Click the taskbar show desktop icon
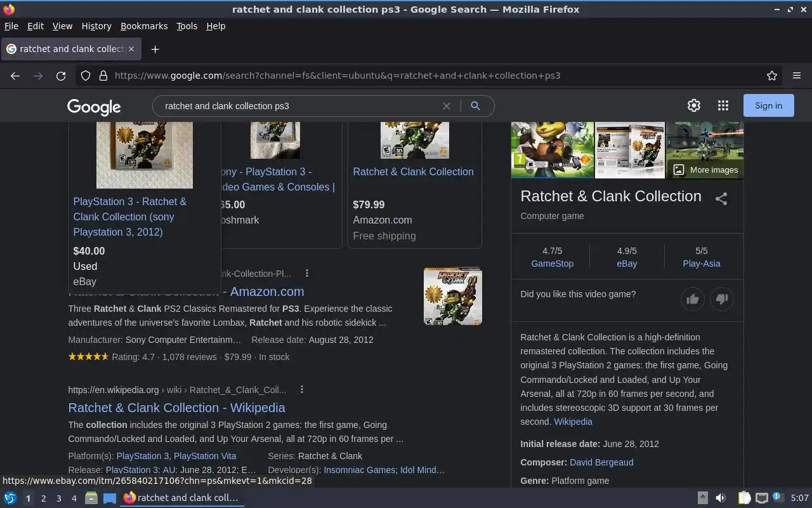812x508 pixels. click(110, 498)
